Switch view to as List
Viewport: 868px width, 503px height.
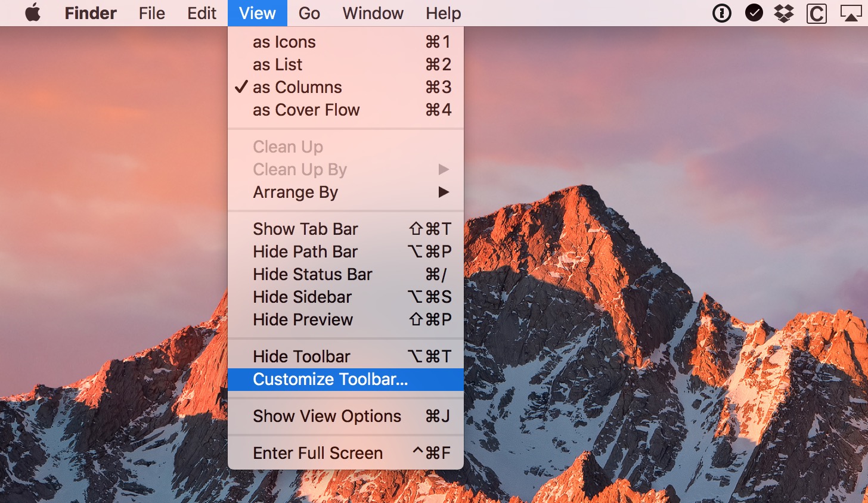pyautogui.click(x=346, y=65)
